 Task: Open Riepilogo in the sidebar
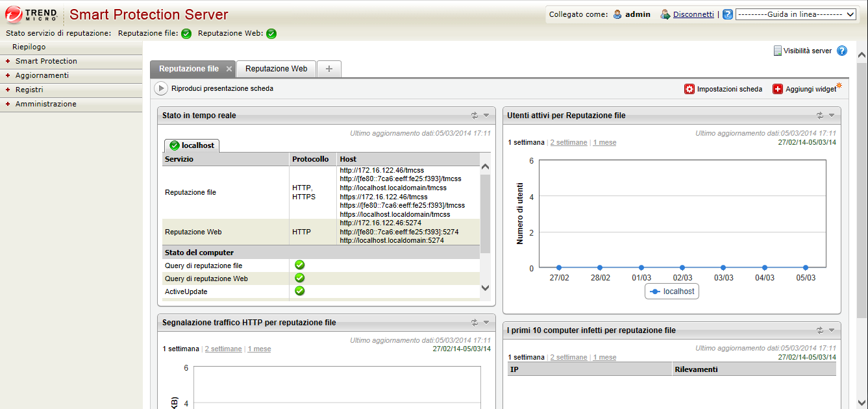(29, 47)
